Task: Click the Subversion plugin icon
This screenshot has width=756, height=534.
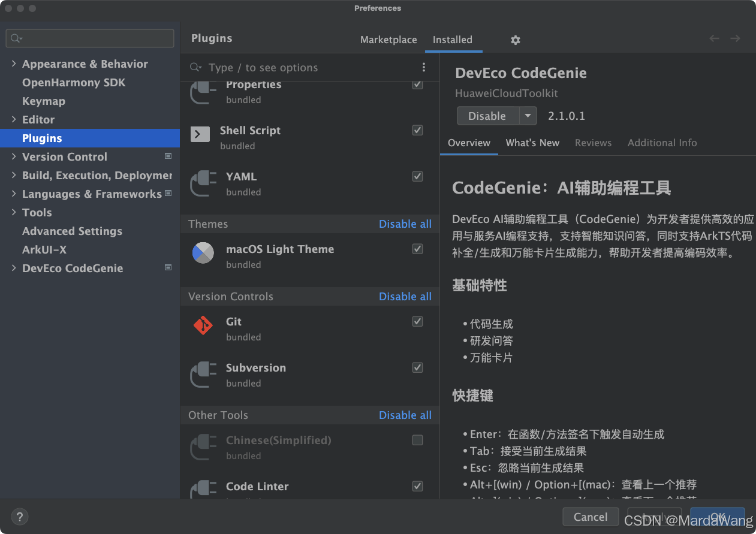Action: tap(203, 375)
